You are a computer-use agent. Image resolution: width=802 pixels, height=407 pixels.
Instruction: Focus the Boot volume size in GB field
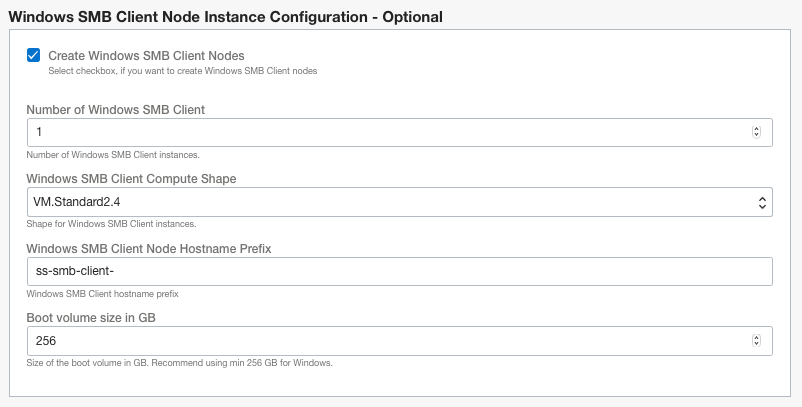click(380, 341)
